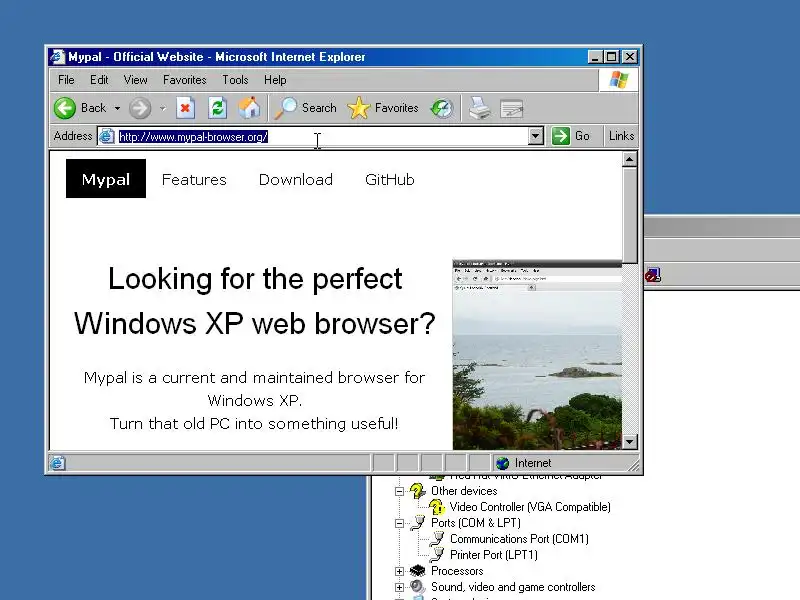Click the vertical scrollbar thumb
800x600 pixels.
pyautogui.click(x=630, y=215)
